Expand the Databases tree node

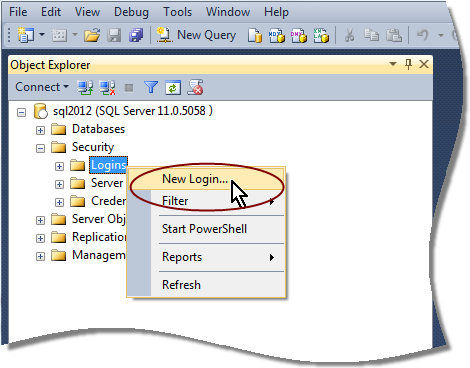[x=40, y=130]
